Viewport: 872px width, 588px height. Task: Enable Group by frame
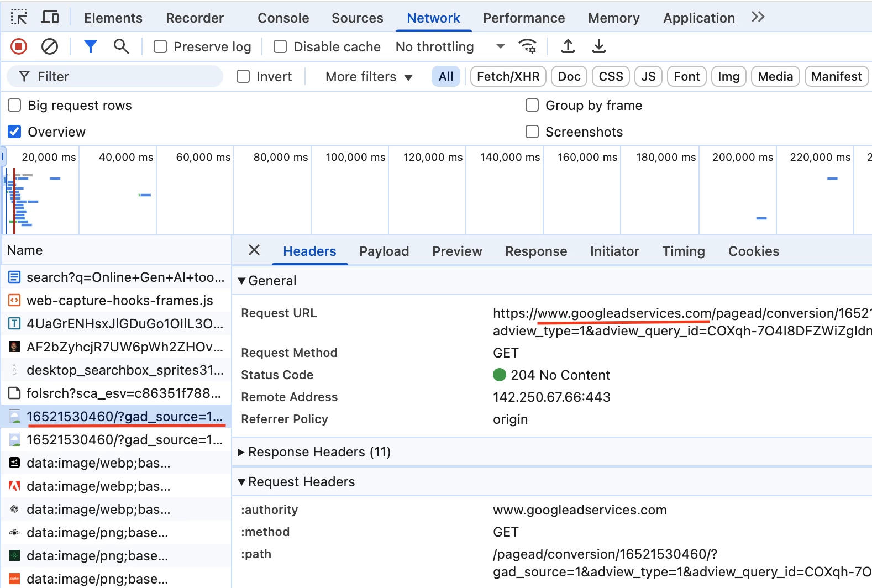(x=532, y=105)
